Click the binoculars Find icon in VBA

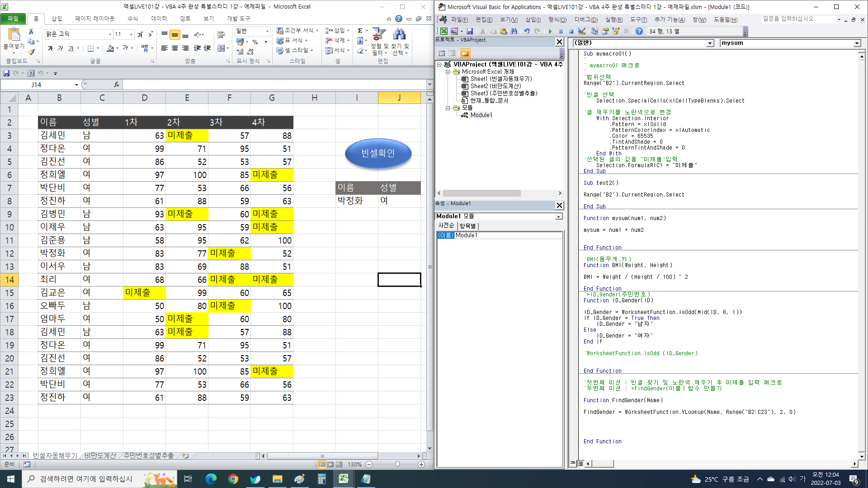pos(514,31)
